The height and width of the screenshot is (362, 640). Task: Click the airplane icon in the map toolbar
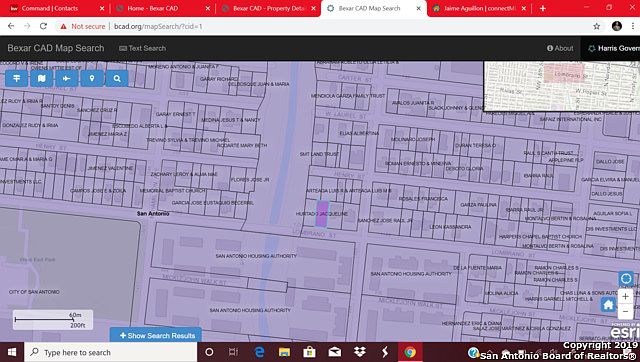67,78
